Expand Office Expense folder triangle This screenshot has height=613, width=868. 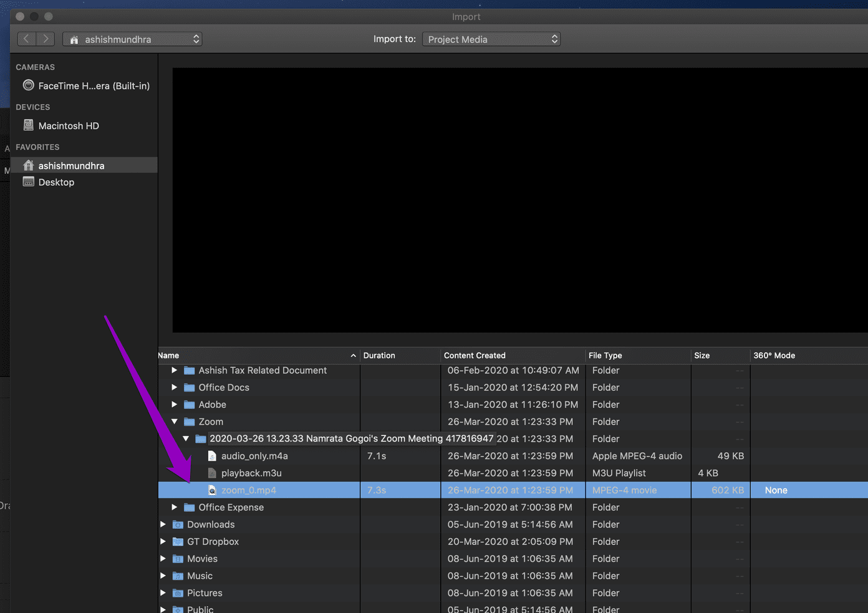pyautogui.click(x=174, y=508)
